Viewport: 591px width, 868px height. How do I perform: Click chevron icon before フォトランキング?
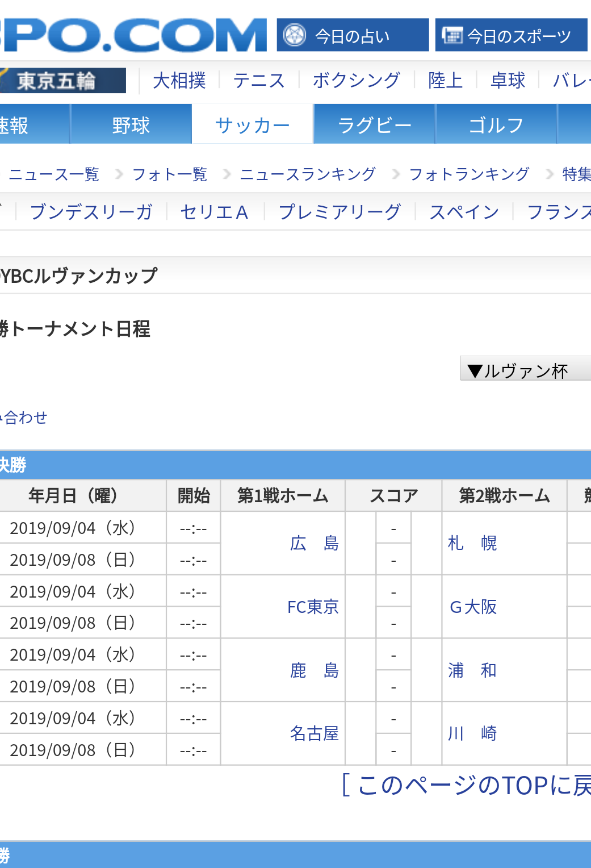[x=396, y=174]
